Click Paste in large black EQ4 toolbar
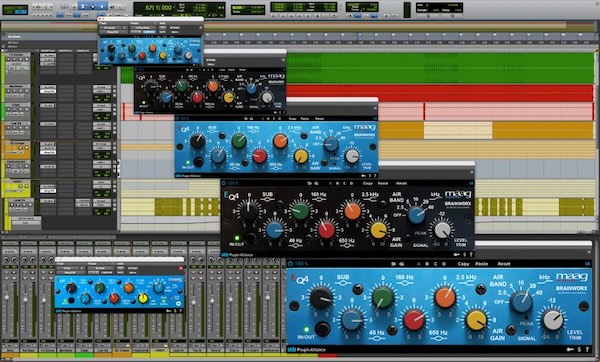 tap(383, 184)
